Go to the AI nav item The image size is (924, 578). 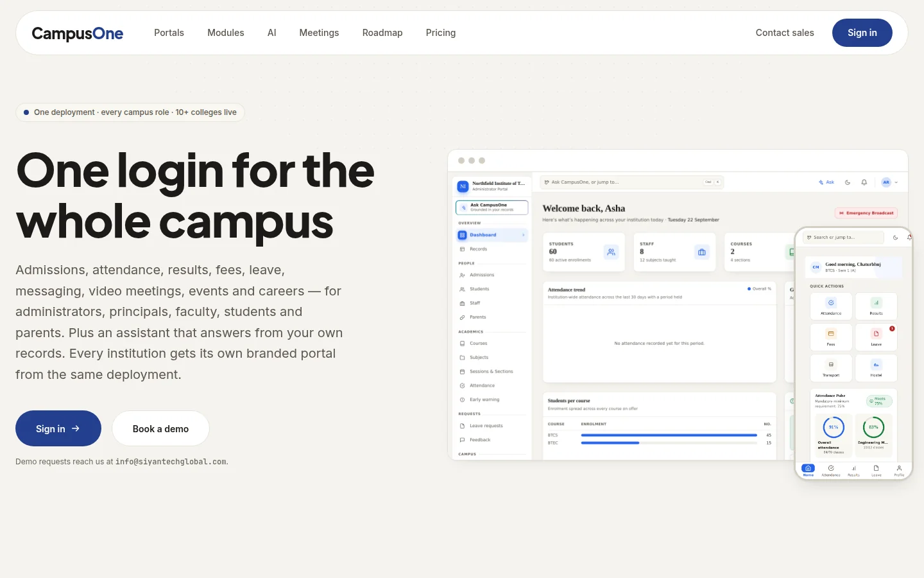click(x=272, y=33)
